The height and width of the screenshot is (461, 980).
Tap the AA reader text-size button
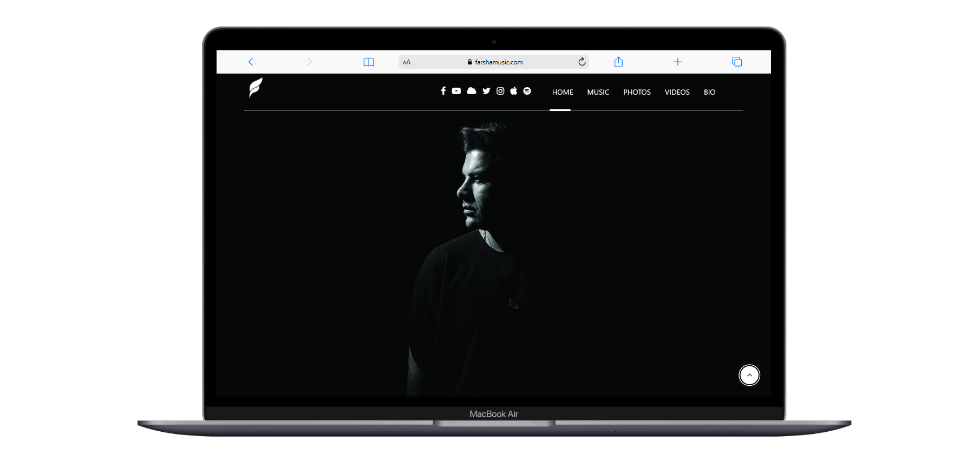(x=407, y=62)
